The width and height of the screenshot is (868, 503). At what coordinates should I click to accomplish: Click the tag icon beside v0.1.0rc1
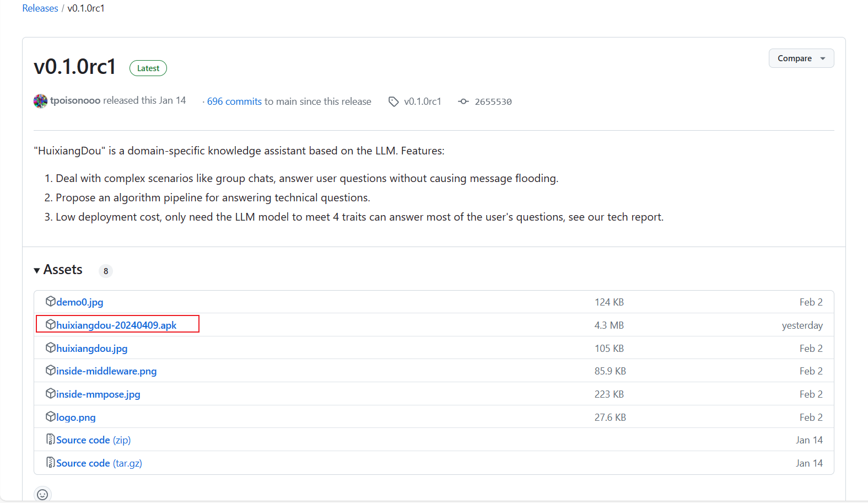[x=393, y=101]
